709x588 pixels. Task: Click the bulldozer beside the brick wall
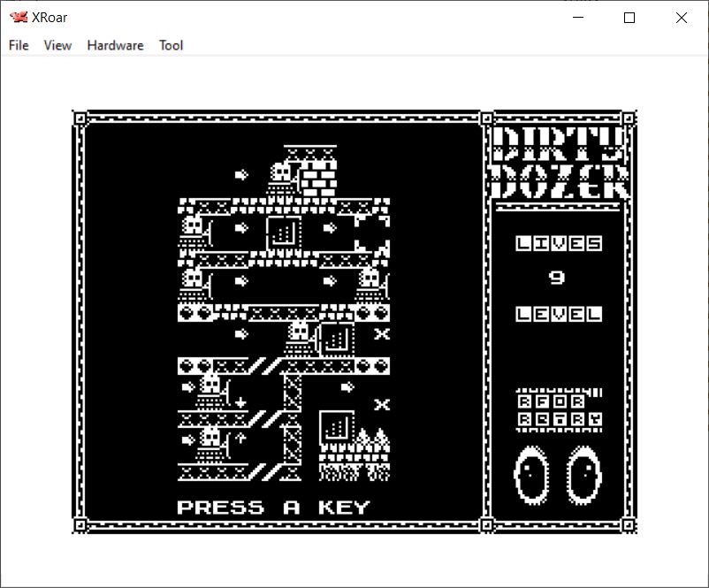coord(281,178)
